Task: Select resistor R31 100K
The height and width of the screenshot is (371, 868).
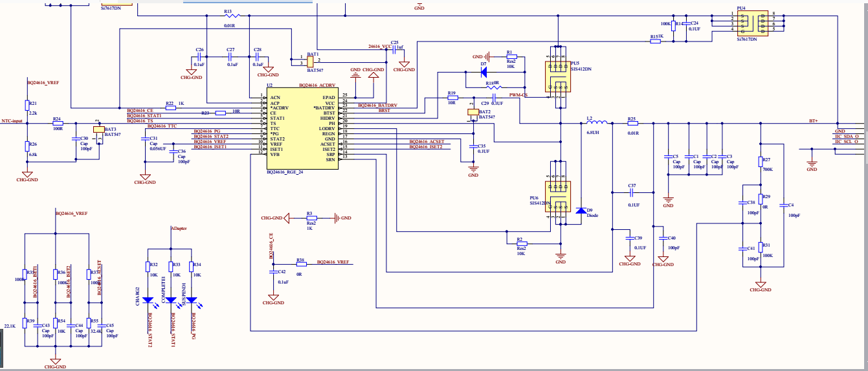Action: [x=761, y=249]
